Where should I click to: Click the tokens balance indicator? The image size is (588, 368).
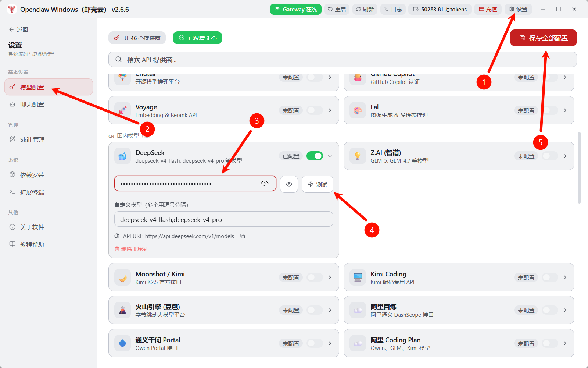440,9
